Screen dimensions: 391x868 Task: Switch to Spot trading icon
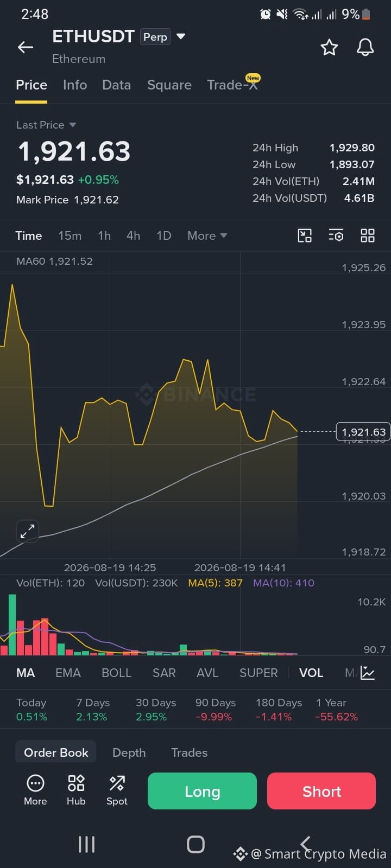point(117,790)
